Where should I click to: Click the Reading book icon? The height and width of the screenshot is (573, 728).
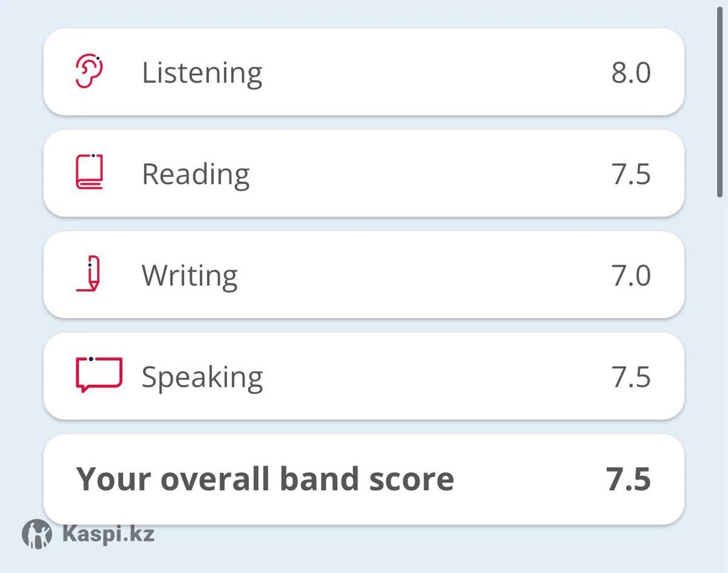point(89,172)
